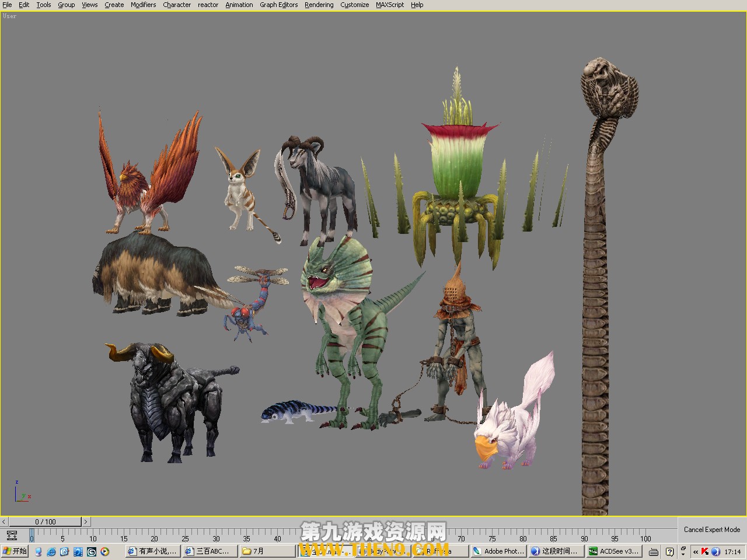Click the Windows Media Player quick launch icon
The height and width of the screenshot is (560, 747).
104,551
